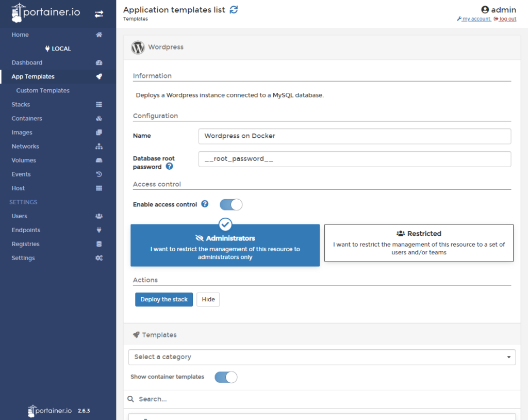Click the Deploy the stack button
Image resolution: width=528 pixels, height=420 pixels.
164,299
